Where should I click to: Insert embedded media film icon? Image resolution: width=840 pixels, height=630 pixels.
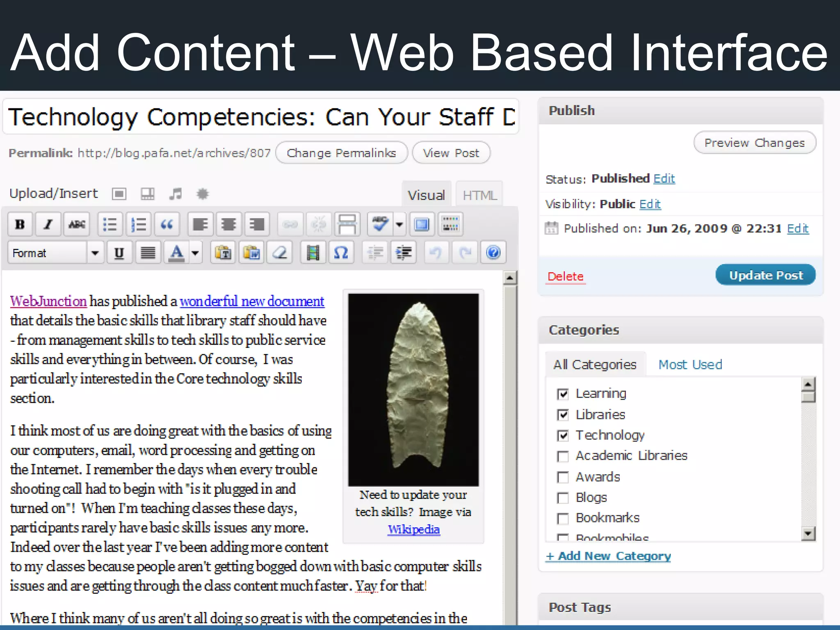coord(313,253)
